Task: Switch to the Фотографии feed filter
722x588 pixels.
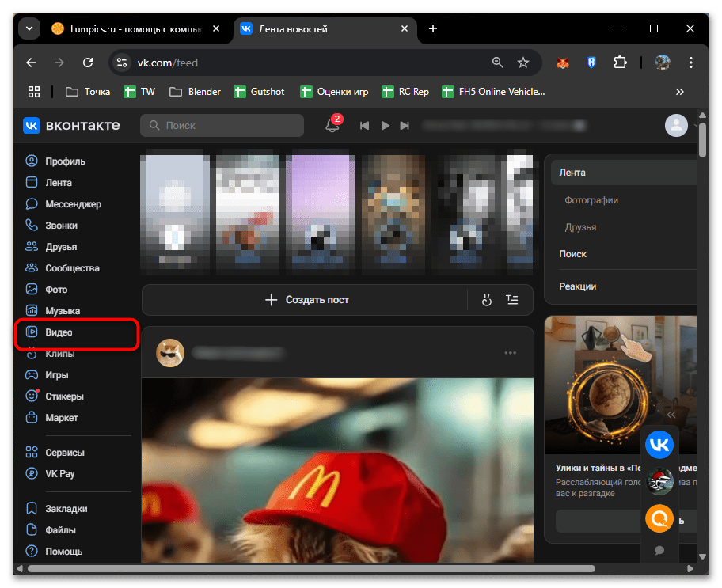Action: tap(591, 200)
